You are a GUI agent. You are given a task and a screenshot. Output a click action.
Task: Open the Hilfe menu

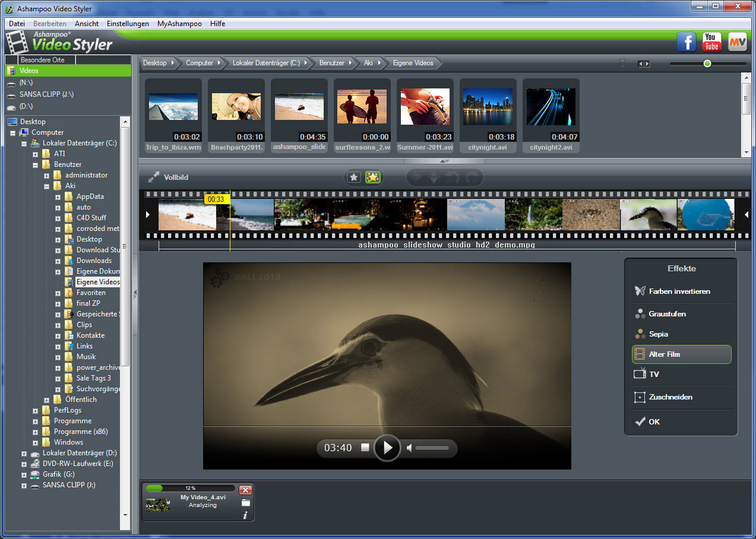(217, 24)
